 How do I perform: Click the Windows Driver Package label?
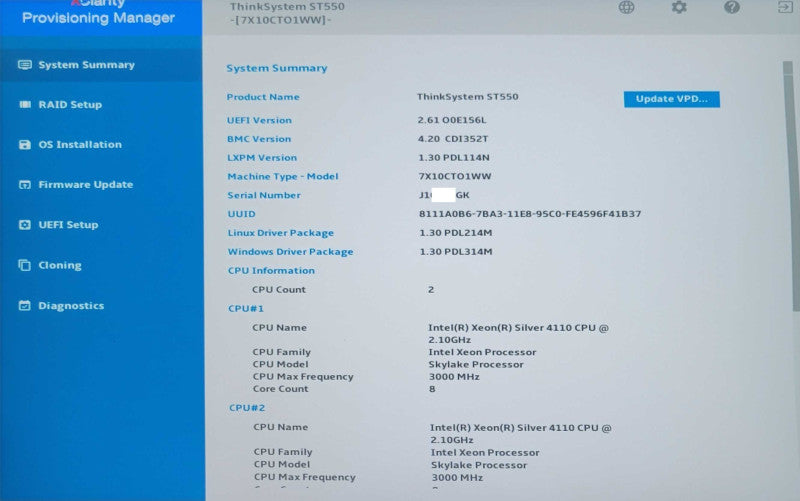pyautogui.click(x=290, y=252)
